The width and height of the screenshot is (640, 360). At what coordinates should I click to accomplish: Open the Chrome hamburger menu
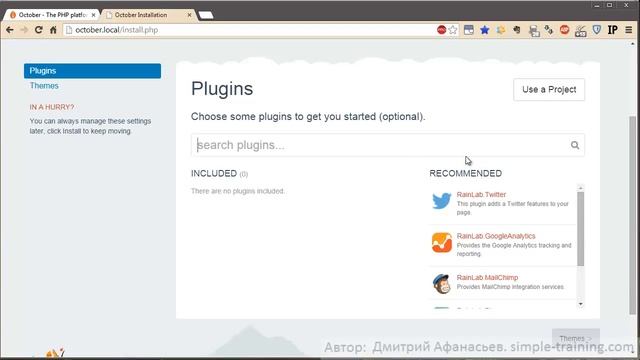(x=629, y=30)
